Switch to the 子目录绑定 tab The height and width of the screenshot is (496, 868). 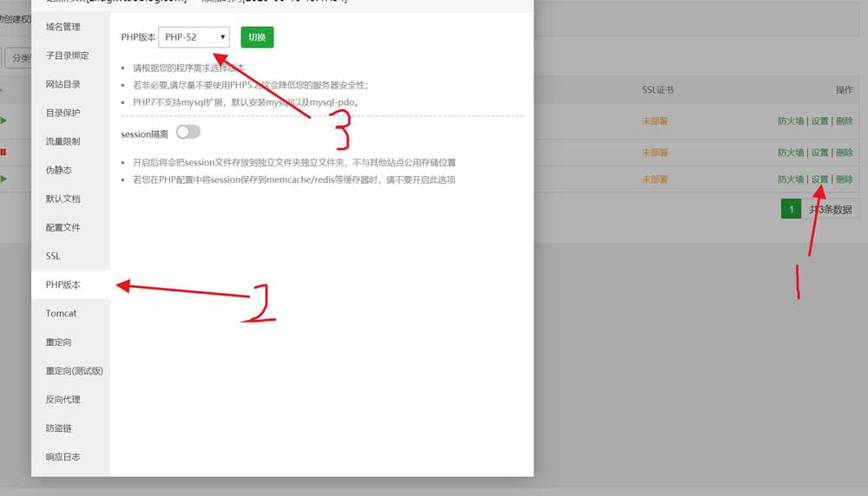point(67,55)
